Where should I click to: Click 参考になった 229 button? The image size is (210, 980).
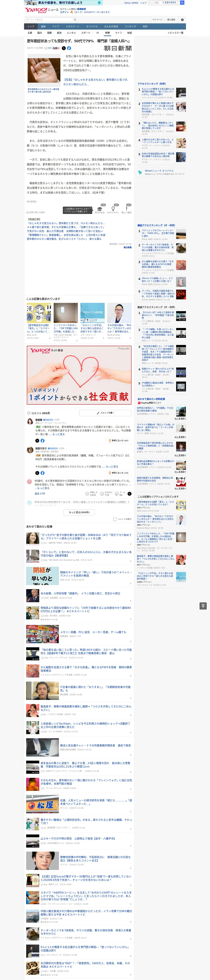click(x=119, y=473)
